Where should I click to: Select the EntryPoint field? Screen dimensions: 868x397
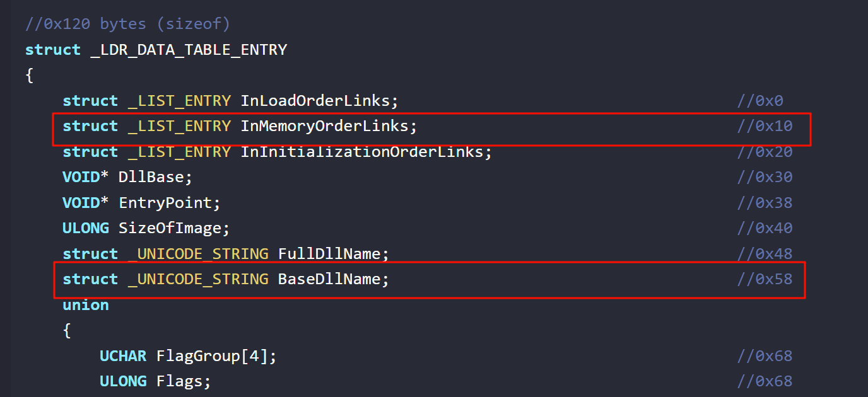pyautogui.click(x=165, y=203)
